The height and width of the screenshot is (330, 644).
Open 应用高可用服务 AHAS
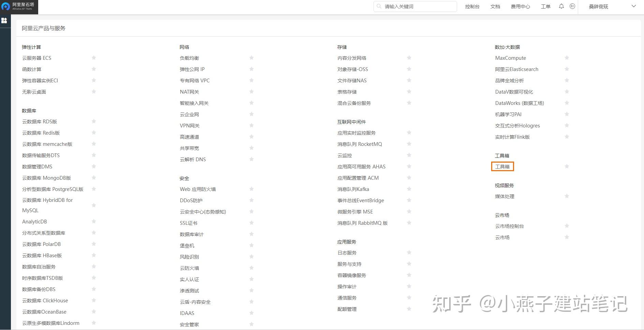pyautogui.click(x=362, y=167)
